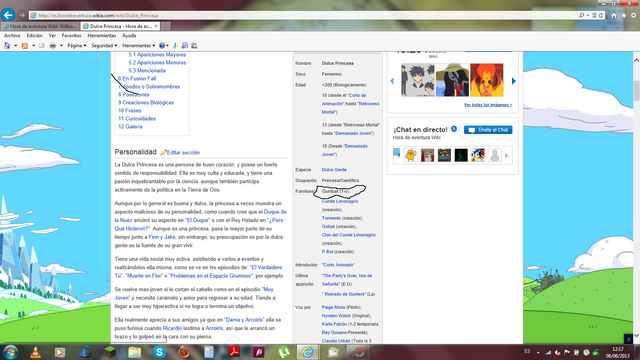Open the blue help question-mark icon
Viewport: 640px width, 360px height.
(162, 46)
